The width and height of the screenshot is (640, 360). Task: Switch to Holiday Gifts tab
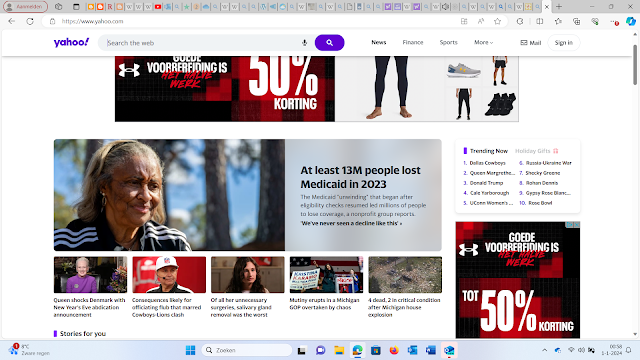536,151
